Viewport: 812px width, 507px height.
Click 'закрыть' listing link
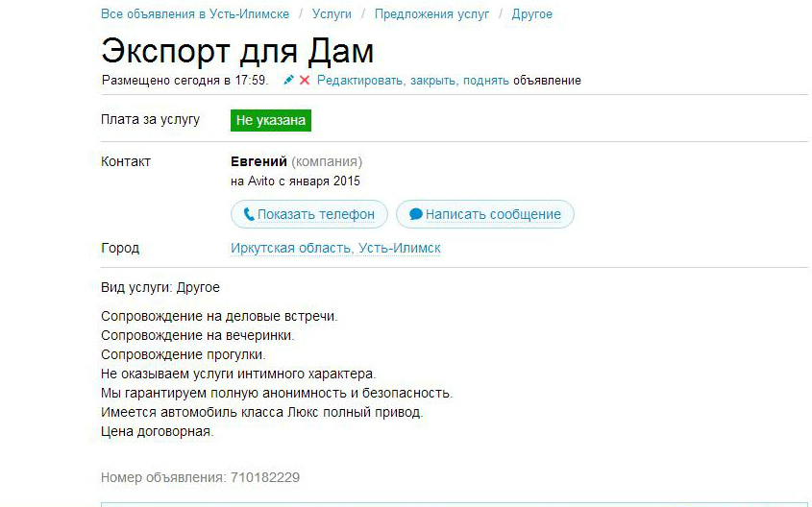coord(434,81)
